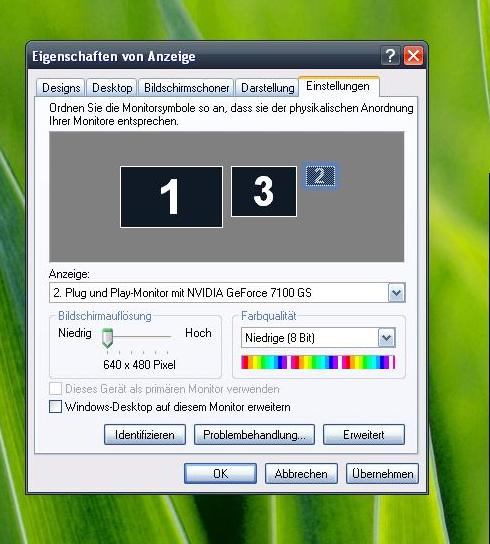Select monitor 3 icon in the arrangement area

pos(264,191)
